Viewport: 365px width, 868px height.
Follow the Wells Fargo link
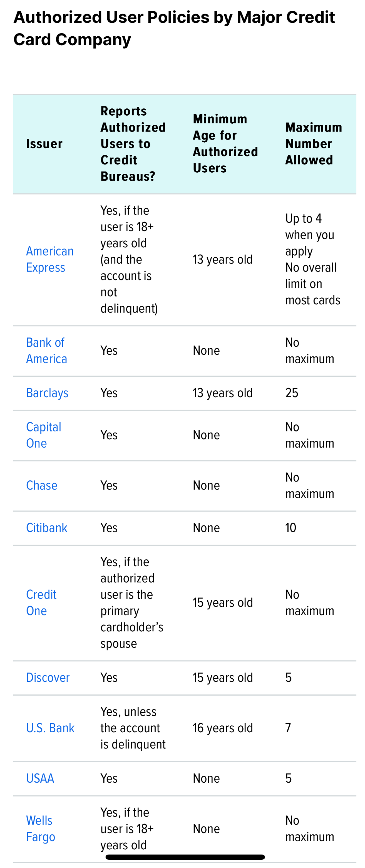click(40, 829)
